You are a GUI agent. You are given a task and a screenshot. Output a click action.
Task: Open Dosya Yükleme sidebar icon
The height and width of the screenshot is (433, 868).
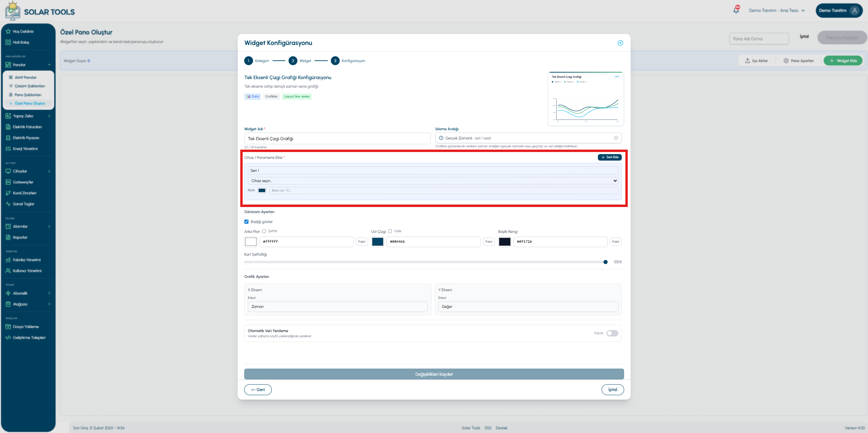[x=8, y=327]
